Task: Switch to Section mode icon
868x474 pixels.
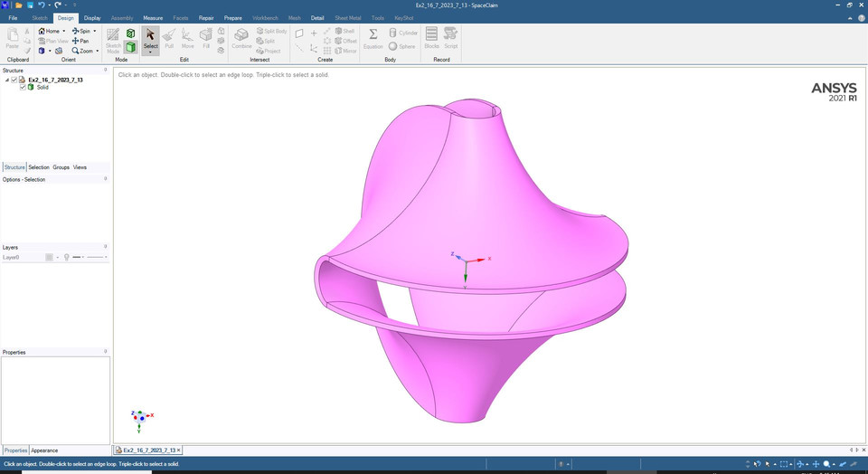Action: point(130,33)
